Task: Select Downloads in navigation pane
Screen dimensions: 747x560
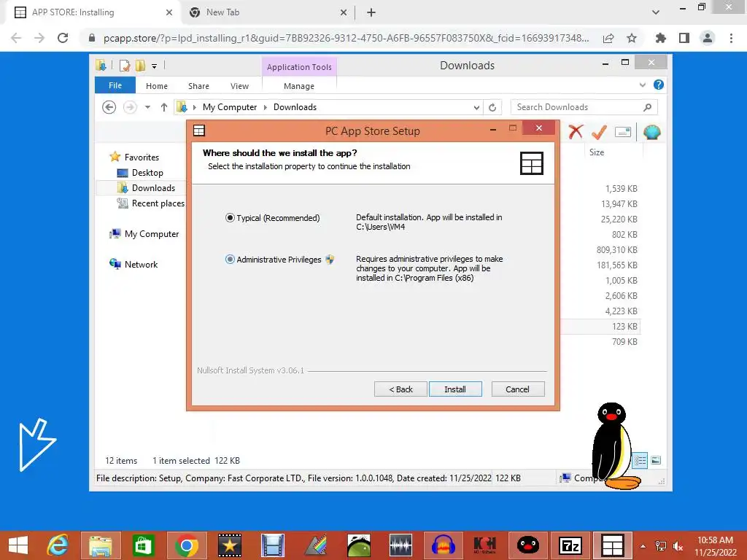Action: [x=153, y=188]
